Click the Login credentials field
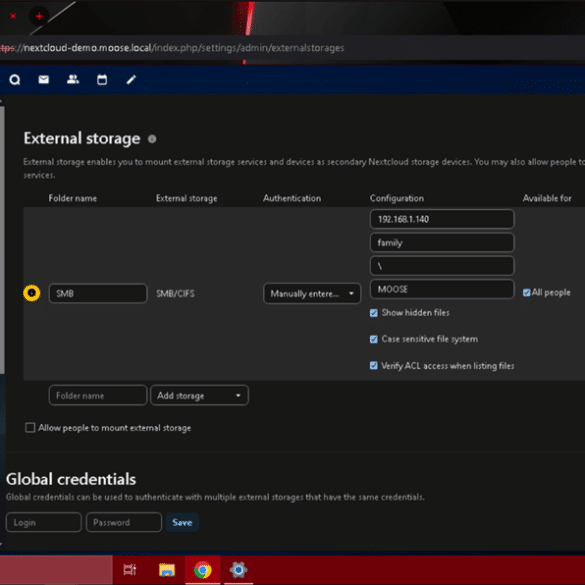 [44, 522]
